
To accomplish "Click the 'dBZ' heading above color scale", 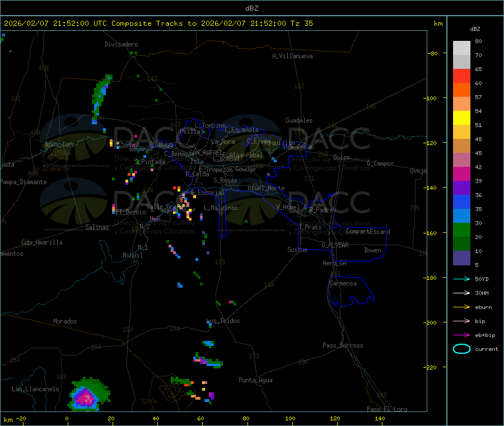I will tap(475, 29).
